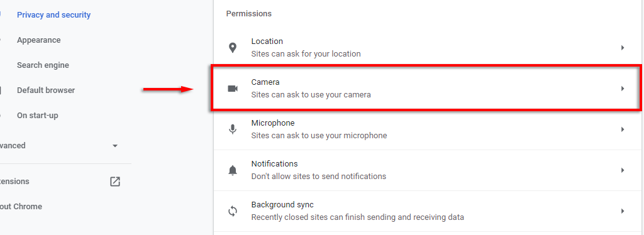
Task: Open "Sites can ask for your location" row
Action: tap(427, 48)
